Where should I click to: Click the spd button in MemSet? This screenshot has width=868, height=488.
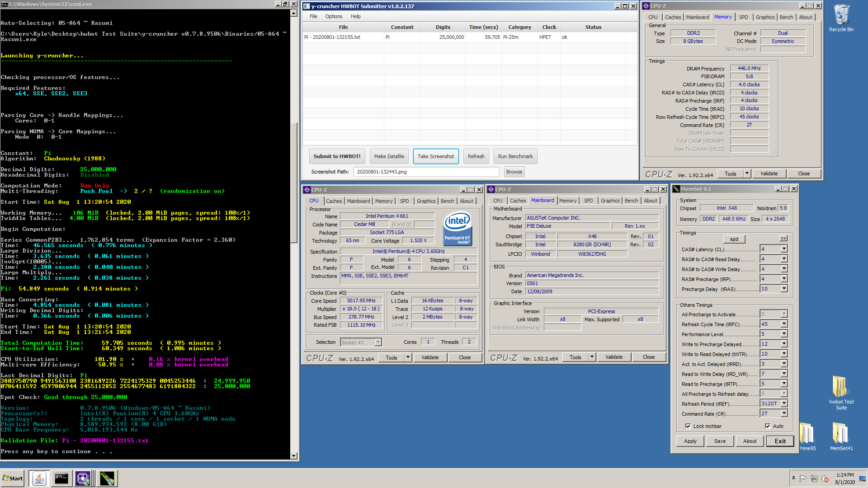734,239
